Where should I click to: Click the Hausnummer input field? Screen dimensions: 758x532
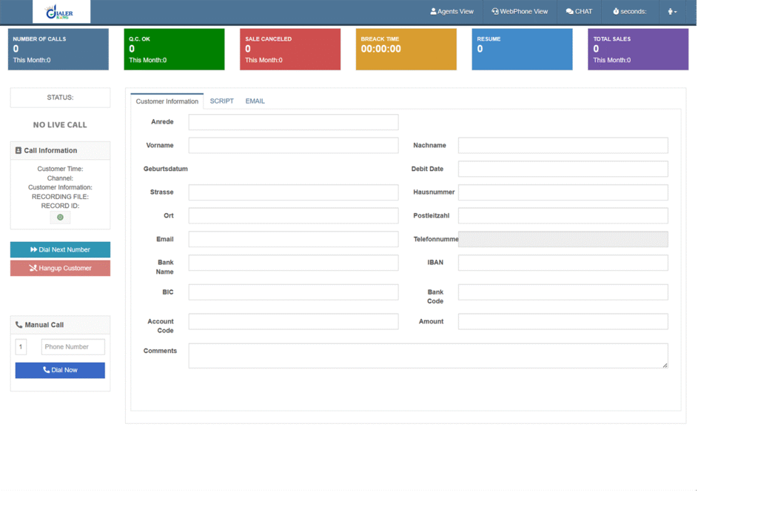pyautogui.click(x=563, y=192)
